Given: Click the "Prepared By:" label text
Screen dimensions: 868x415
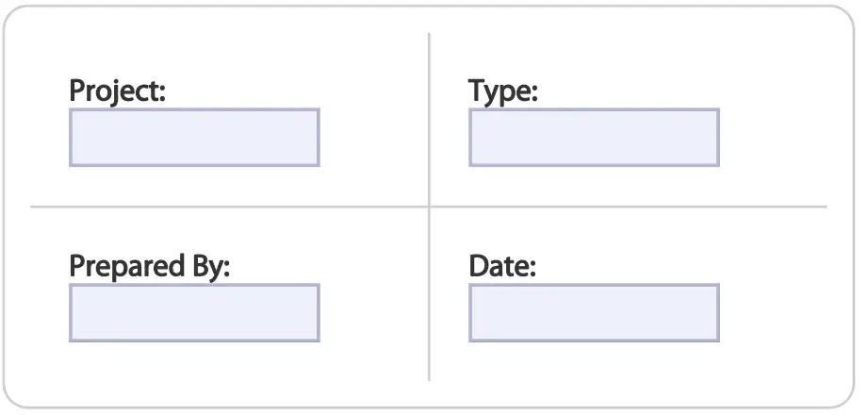Looking at the screenshot, I should (150, 267).
